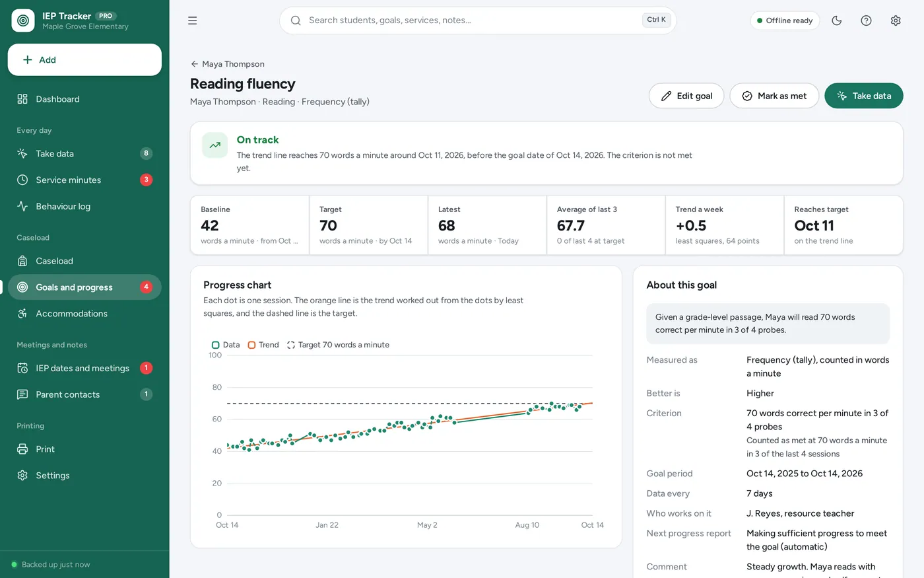
Task: Open the Behaviour log page
Action: click(x=84, y=207)
